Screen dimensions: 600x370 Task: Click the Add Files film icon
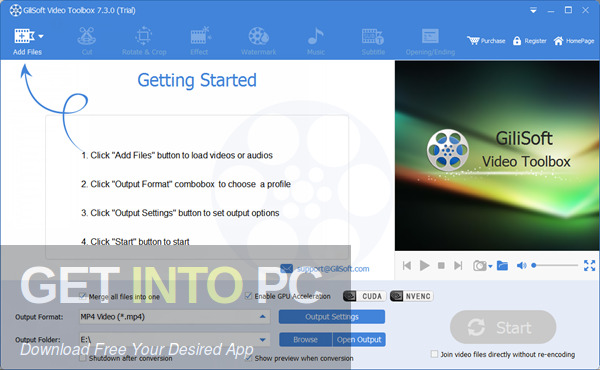(24, 36)
